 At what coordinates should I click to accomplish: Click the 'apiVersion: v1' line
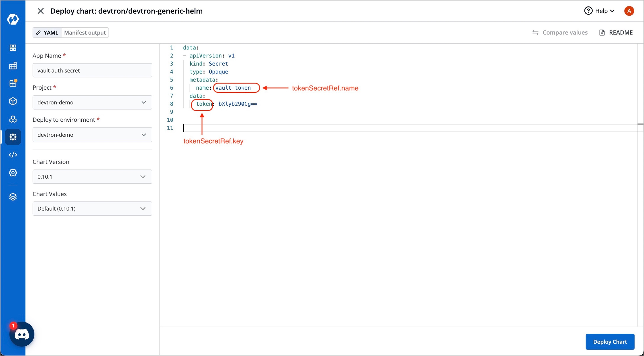209,56
